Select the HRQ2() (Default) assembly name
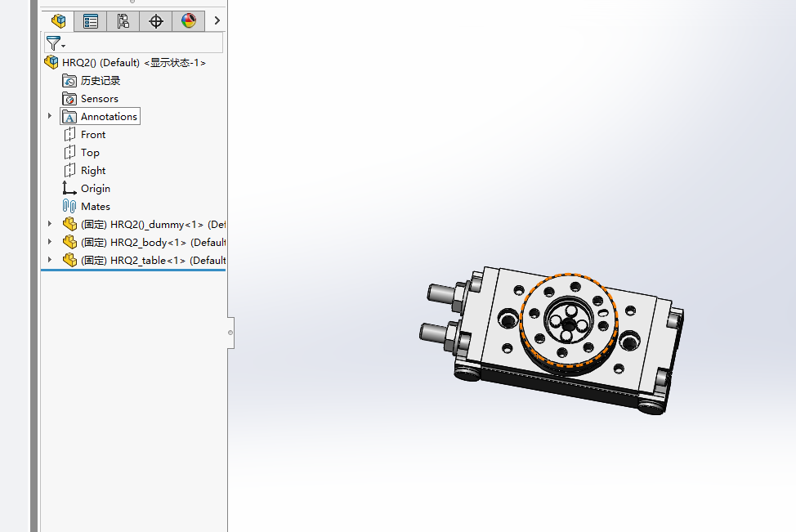 [101, 63]
